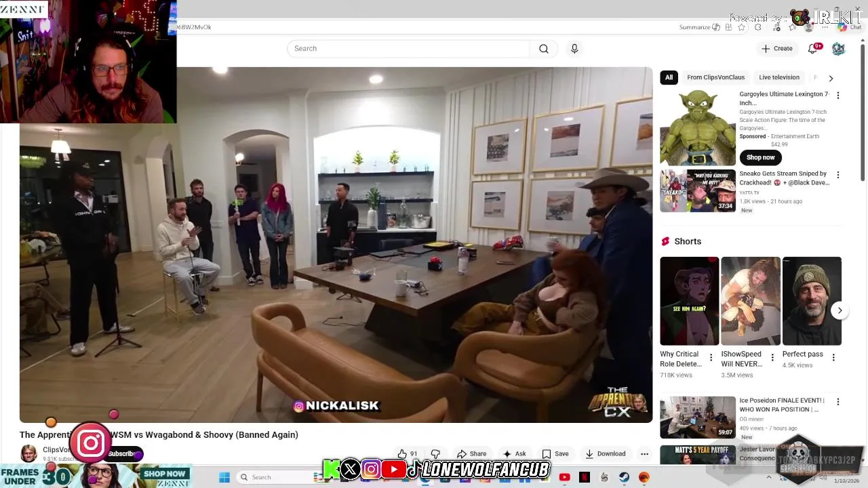
Task: Open options for Ice Poseidon FINALE video
Action: [837, 402]
